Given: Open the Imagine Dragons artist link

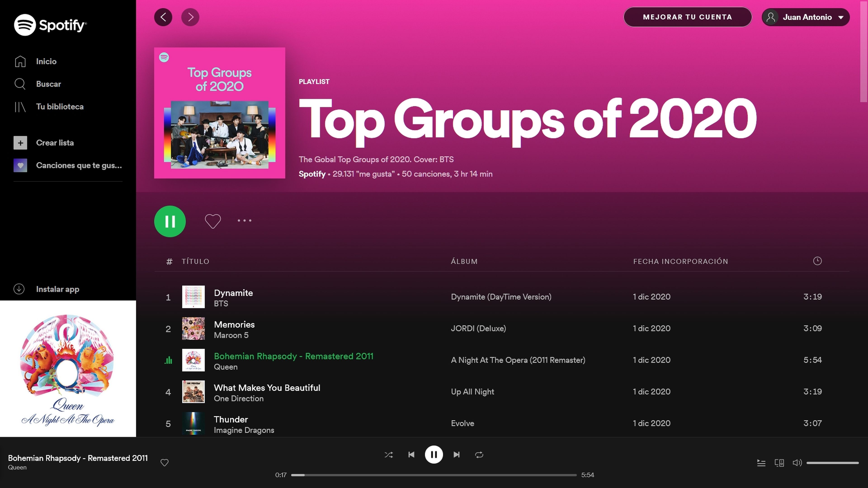Looking at the screenshot, I should click(x=244, y=430).
